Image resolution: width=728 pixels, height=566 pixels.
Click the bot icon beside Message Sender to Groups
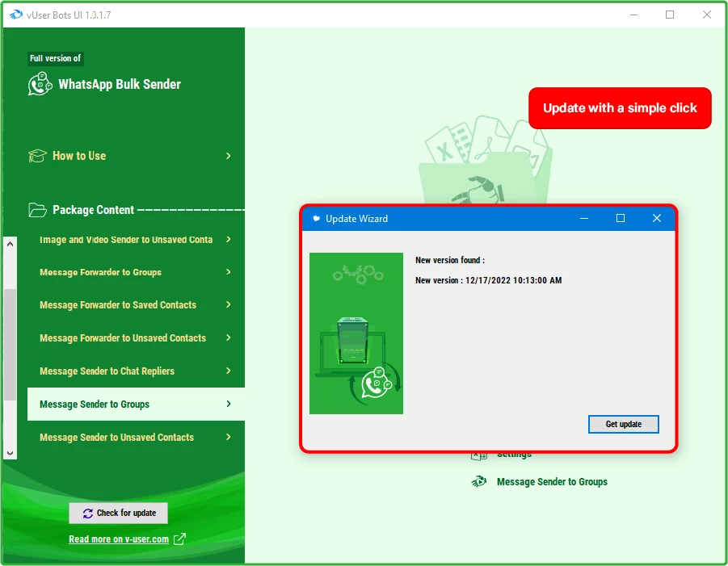478,481
